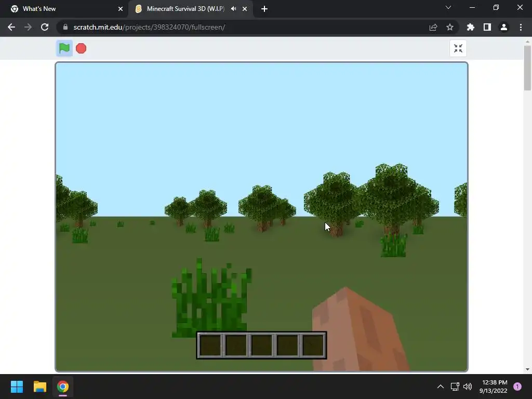Image resolution: width=532 pixels, height=399 pixels.
Task: Open notification center badge
Action: pyautogui.click(x=517, y=387)
